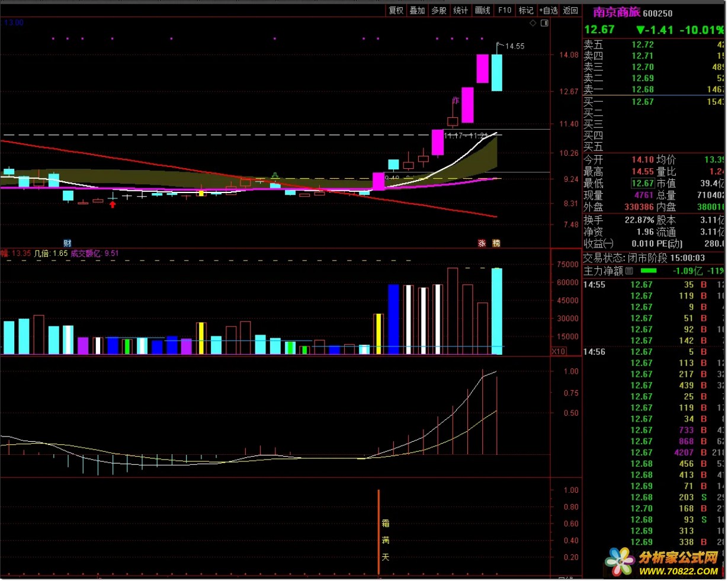Click the X10 scale label in the volume panel

[x=558, y=351]
